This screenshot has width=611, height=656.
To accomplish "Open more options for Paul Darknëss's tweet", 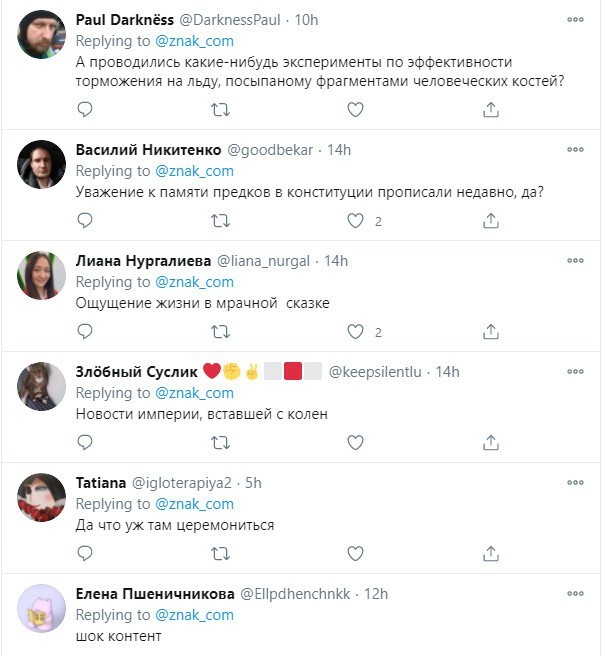I will click(575, 20).
